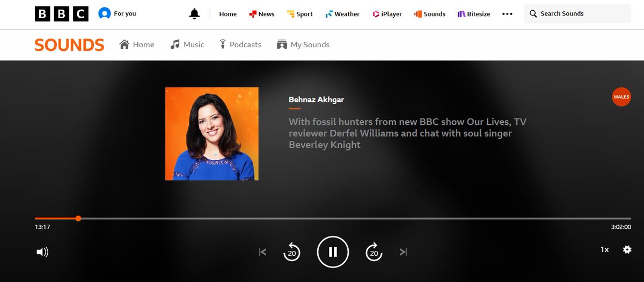Click the Radio Wales station badge

coord(621,97)
